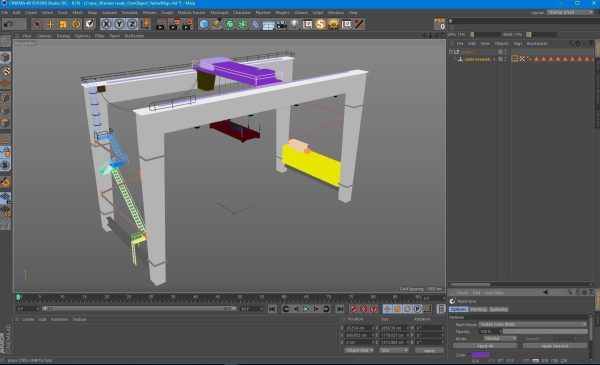Open the Mode Normal dropdown

(500, 339)
